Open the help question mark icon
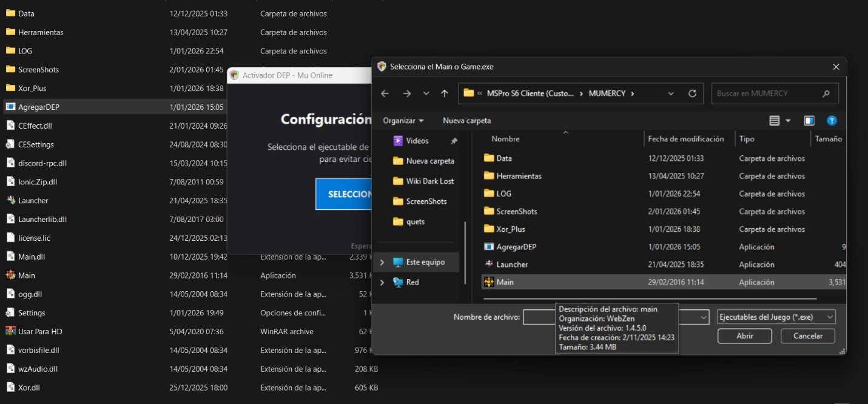The width and height of the screenshot is (868, 404). pos(832,121)
